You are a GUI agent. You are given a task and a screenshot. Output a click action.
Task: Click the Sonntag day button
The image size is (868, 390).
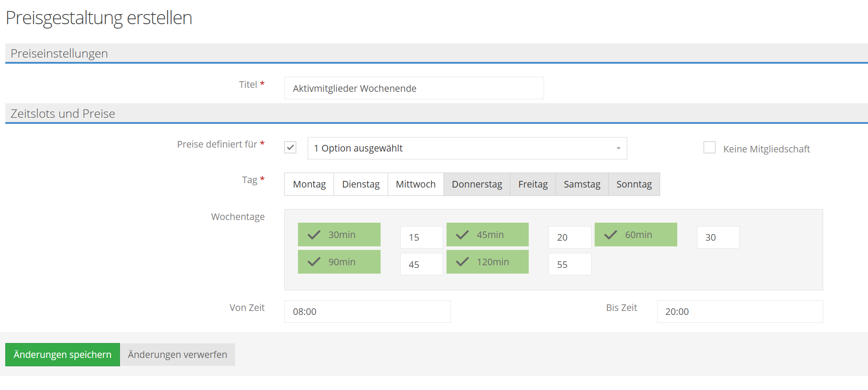tap(633, 184)
